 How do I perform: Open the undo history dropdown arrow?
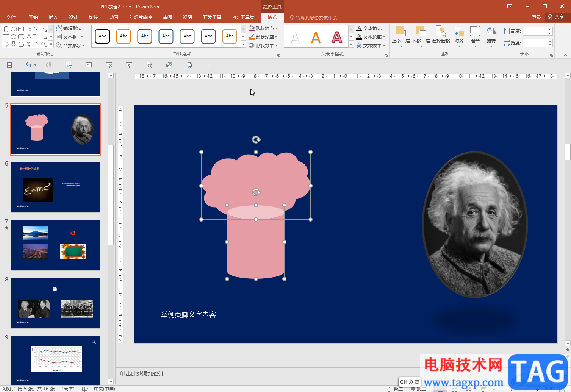pyautogui.click(x=36, y=65)
